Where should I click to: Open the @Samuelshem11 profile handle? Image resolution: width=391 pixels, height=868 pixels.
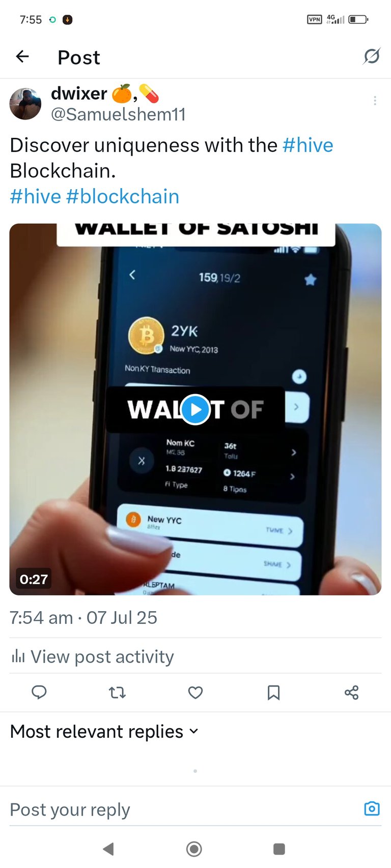pyautogui.click(x=118, y=114)
